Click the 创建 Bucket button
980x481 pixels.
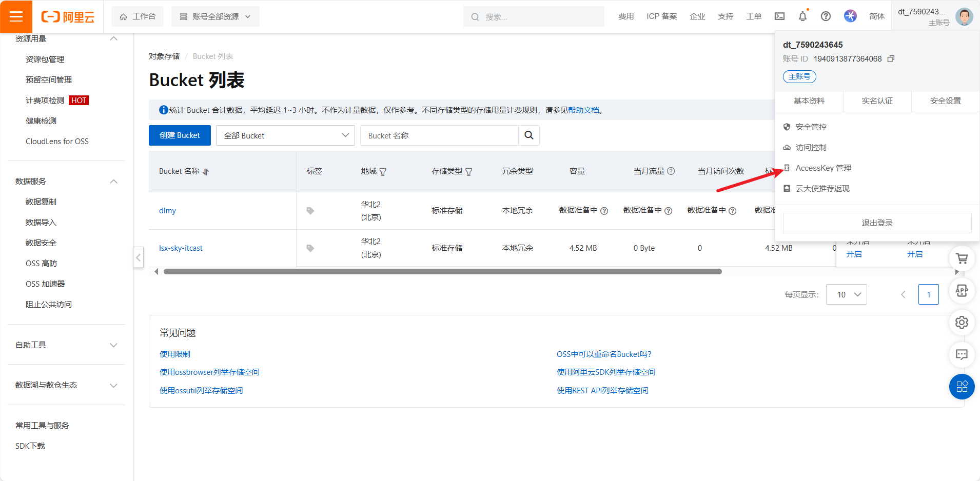click(179, 135)
